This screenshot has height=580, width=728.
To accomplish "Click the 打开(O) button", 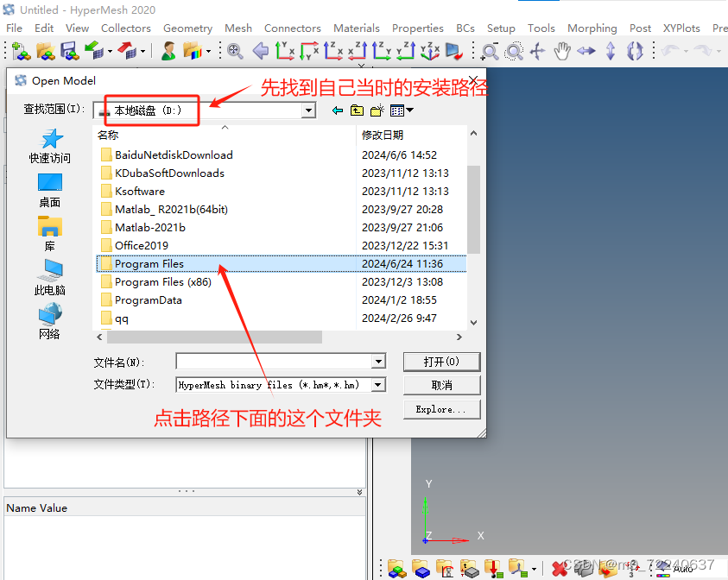I will tap(441, 362).
